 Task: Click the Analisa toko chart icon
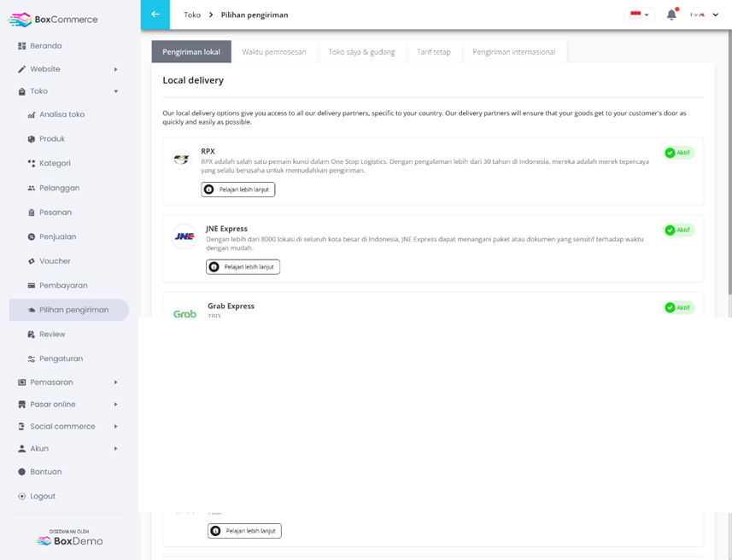coord(32,114)
